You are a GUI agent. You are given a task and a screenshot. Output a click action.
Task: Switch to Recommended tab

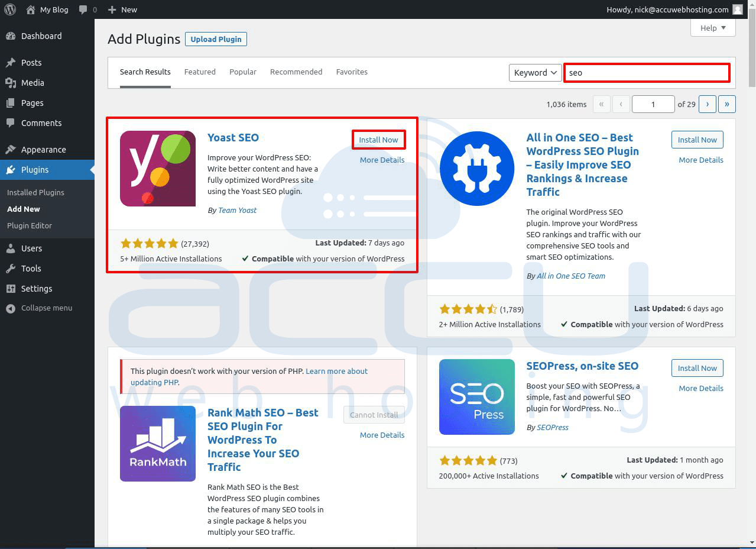(x=296, y=72)
